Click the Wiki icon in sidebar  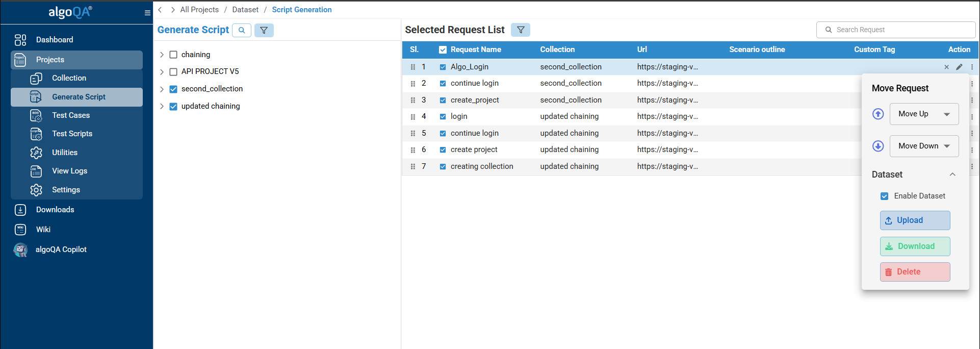point(20,230)
